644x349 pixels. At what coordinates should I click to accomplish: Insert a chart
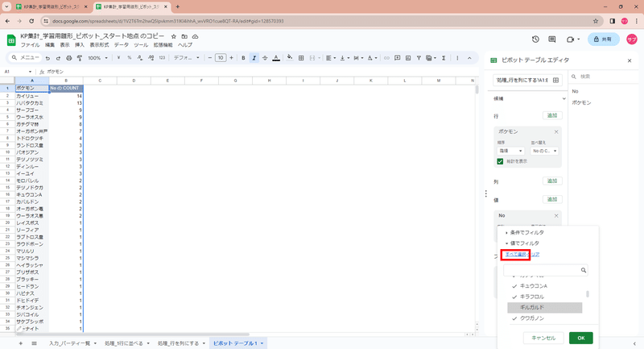click(x=408, y=58)
